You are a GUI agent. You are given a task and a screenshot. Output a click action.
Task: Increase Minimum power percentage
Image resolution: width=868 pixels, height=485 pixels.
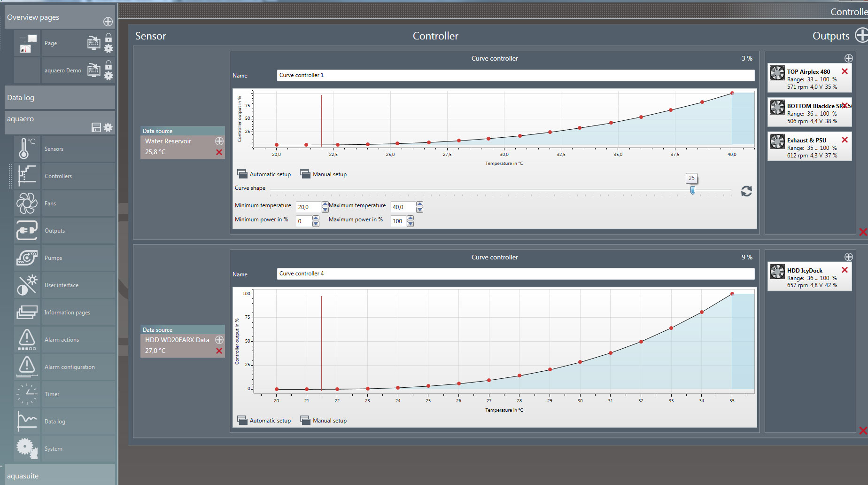[x=316, y=218]
